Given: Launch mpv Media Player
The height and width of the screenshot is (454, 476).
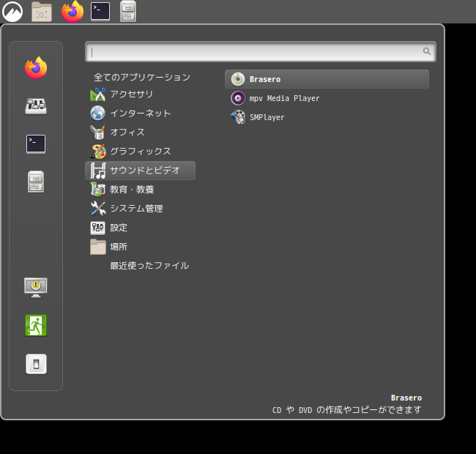Looking at the screenshot, I should click(x=327, y=98).
